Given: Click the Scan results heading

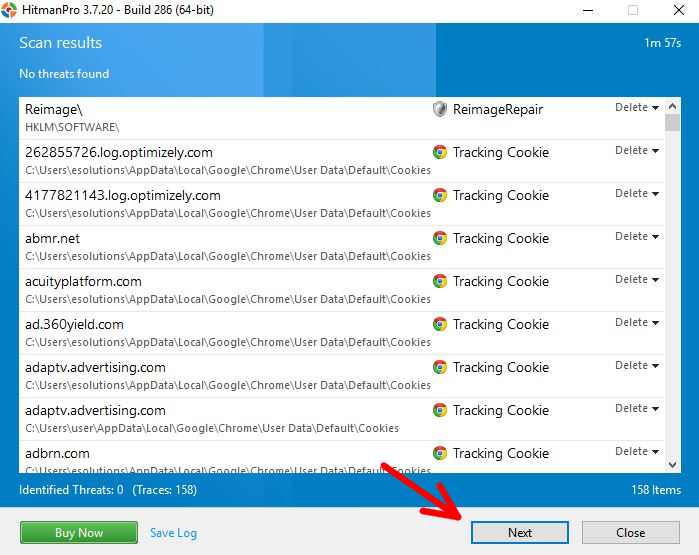Looking at the screenshot, I should pos(61,43).
